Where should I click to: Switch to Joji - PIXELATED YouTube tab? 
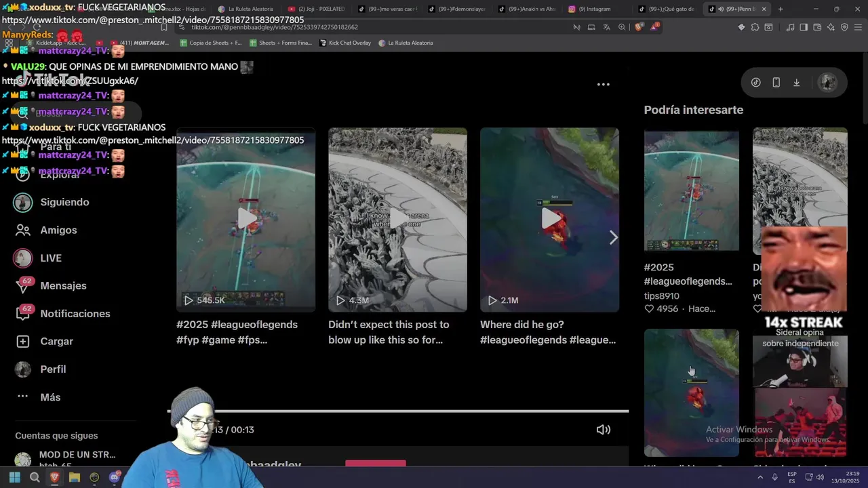click(317, 9)
